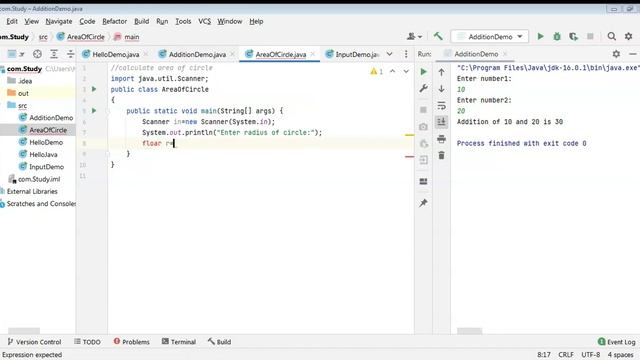
Task: Click up arrow in Run console
Action: coord(441,72)
